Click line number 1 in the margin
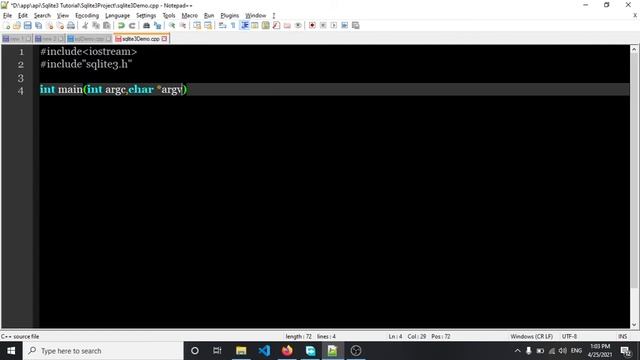Viewport: 640px width, 360px height. (x=21, y=52)
